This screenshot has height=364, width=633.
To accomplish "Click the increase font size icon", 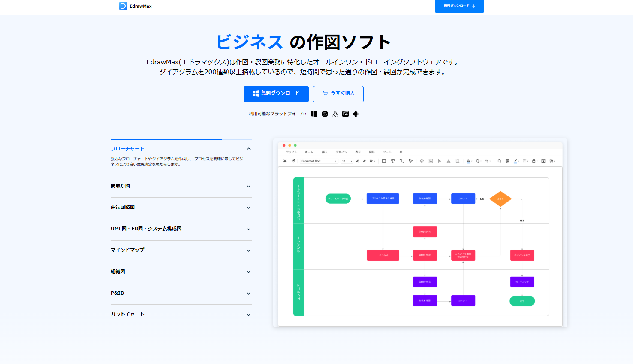I will 357,161.
